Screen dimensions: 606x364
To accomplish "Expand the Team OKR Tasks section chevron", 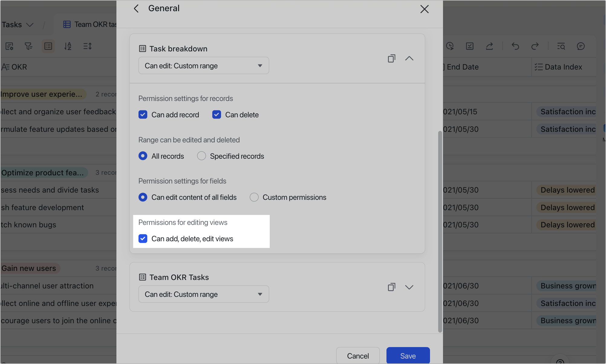I will (x=409, y=287).
